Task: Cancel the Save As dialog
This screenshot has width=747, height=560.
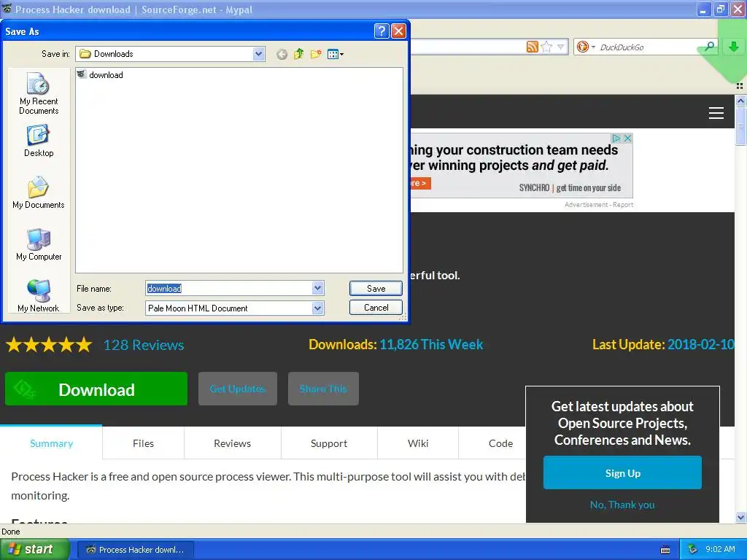Action: click(x=376, y=308)
